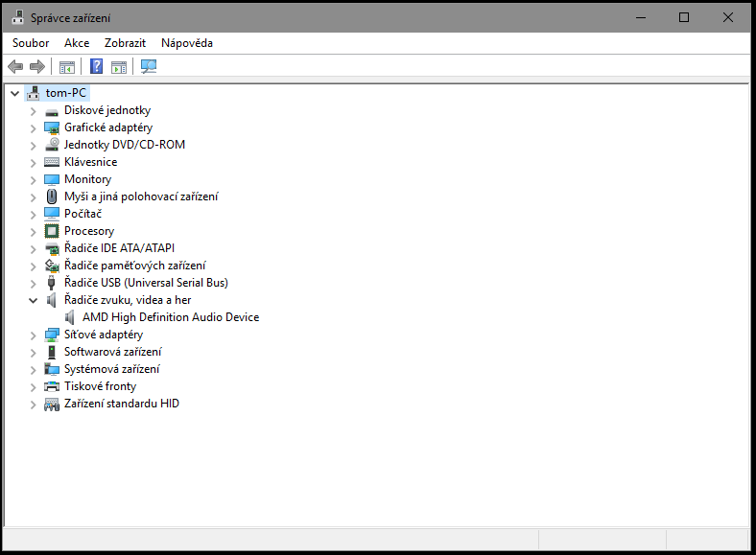Screen dimensions: 756x555
Task: Maximize the Správce zařízení window
Action: click(684, 18)
